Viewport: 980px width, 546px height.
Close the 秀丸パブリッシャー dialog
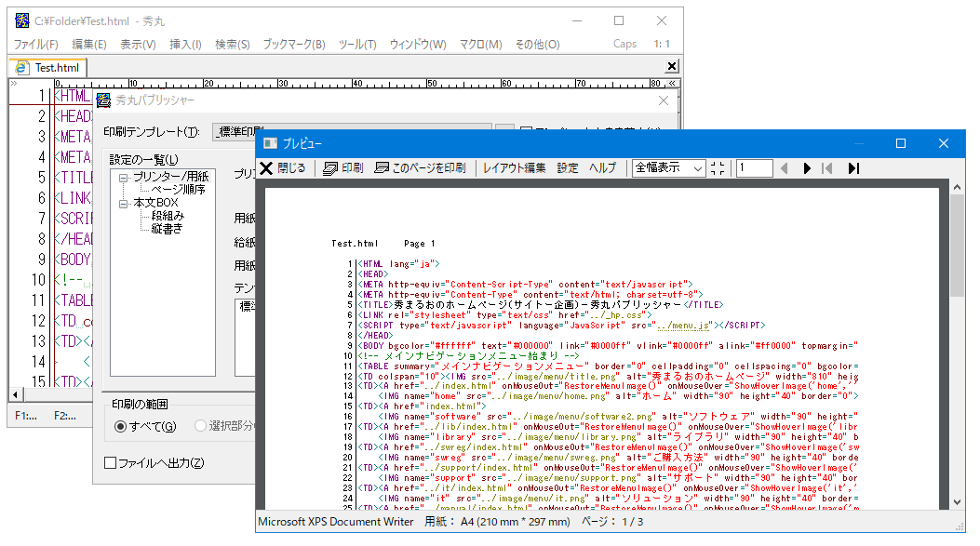[x=664, y=100]
